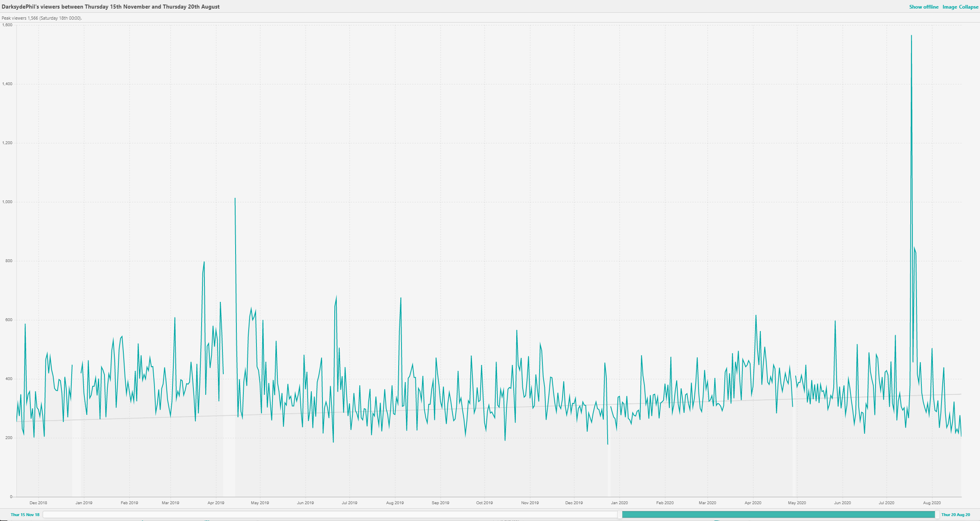Click the 1,200 y-axis label
This screenshot has width=980, height=521.
tap(7, 143)
